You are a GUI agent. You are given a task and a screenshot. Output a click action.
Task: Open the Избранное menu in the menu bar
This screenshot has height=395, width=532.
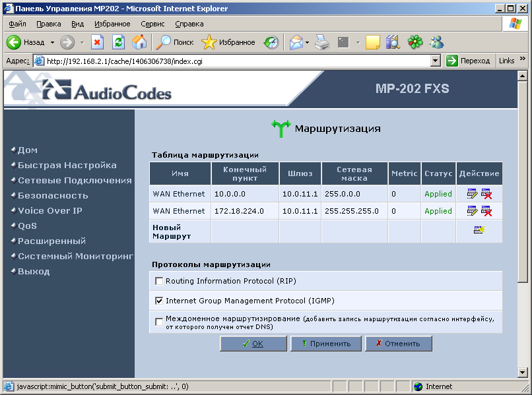112,24
